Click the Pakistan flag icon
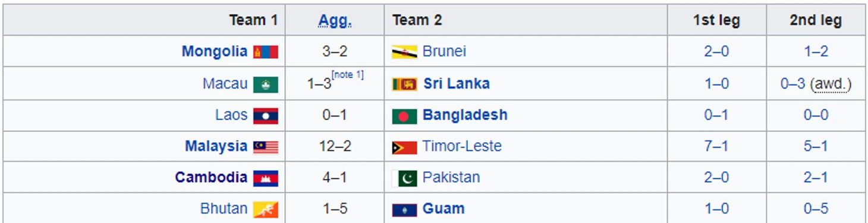 [404, 178]
